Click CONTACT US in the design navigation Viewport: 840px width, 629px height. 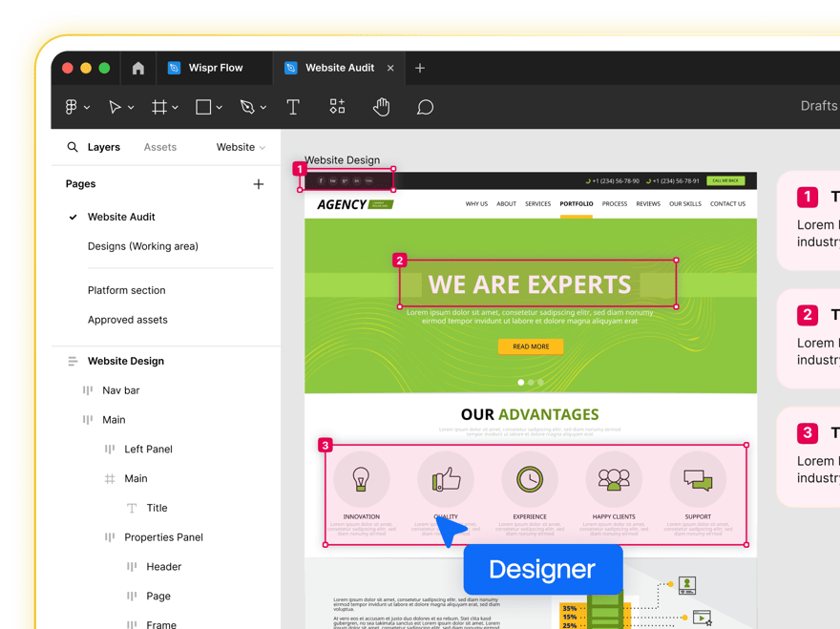pyautogui.click(x=727, y=204)
